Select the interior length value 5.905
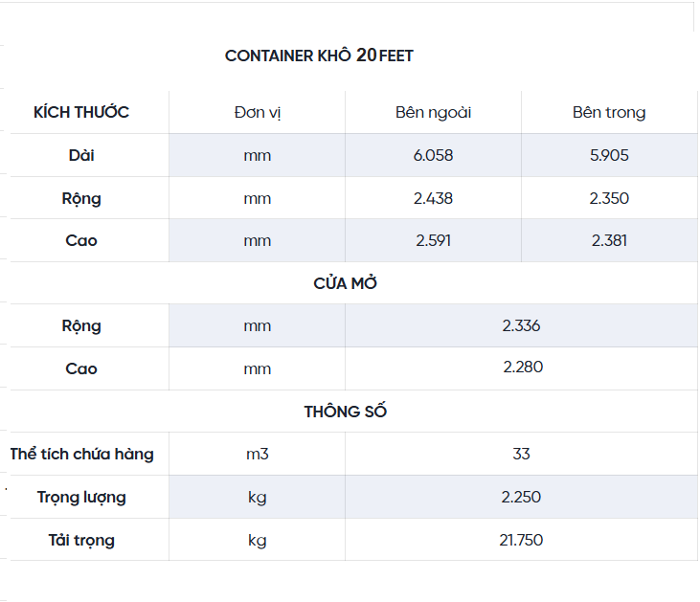700x602 pixels. pos(609,155)
